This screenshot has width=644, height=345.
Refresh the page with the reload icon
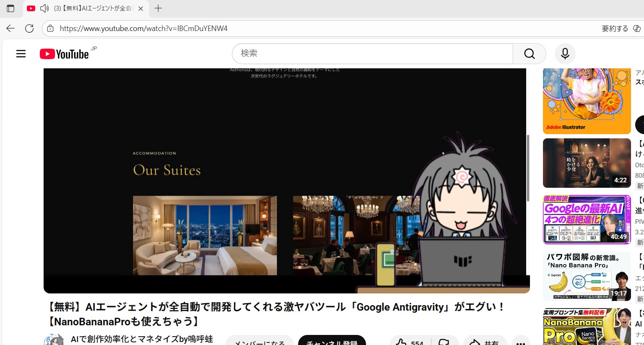coord(29,29)
